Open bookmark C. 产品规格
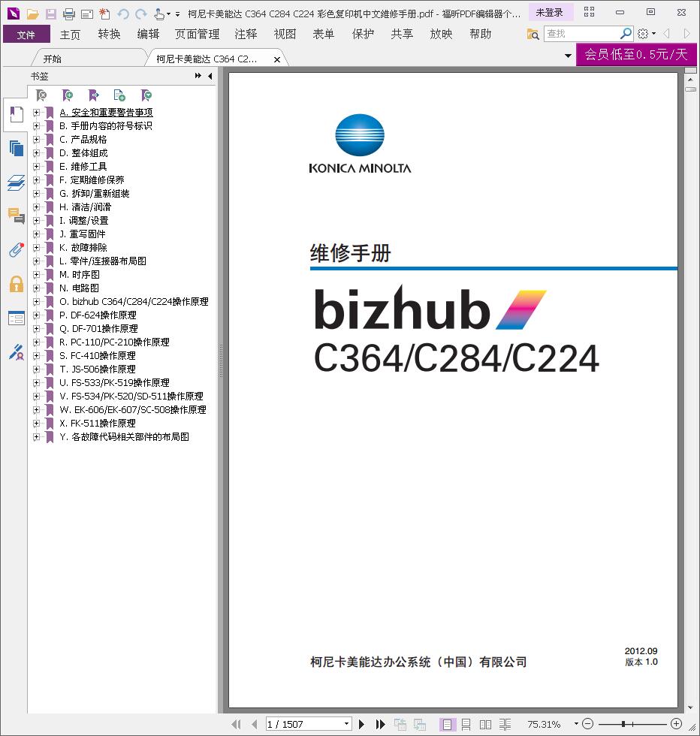The width and height of the screenshot is (700, 736). coord(83,140)
